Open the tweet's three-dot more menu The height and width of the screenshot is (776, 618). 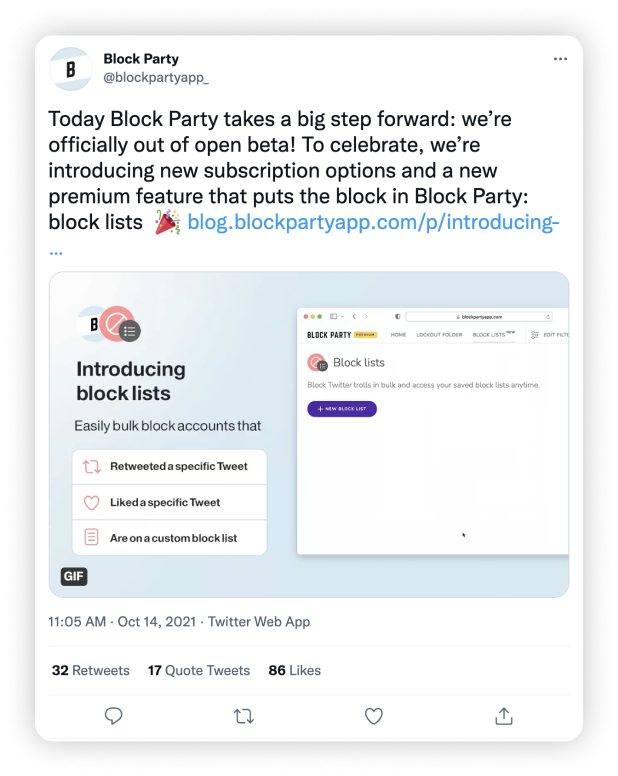tap(560, 59)
